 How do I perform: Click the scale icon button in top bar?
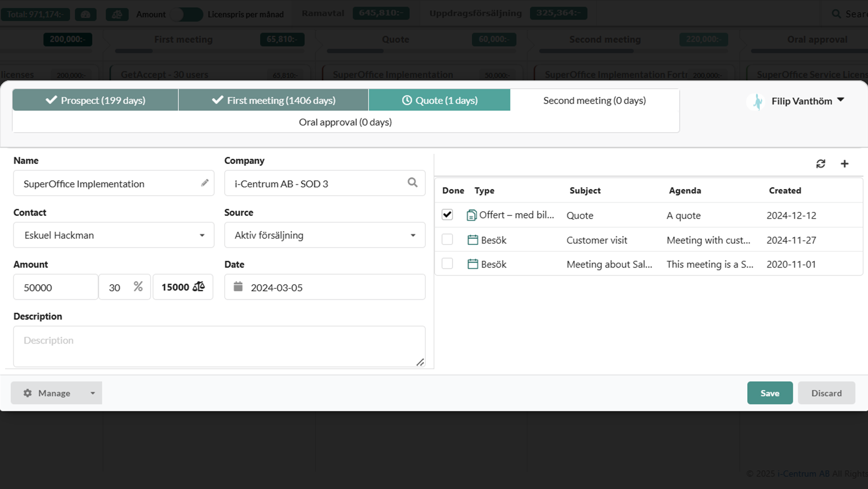pos(117,14)
